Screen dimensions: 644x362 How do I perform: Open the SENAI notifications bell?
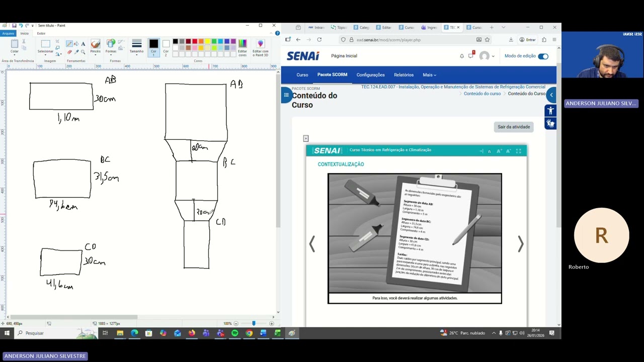click(x=462, y=56)
